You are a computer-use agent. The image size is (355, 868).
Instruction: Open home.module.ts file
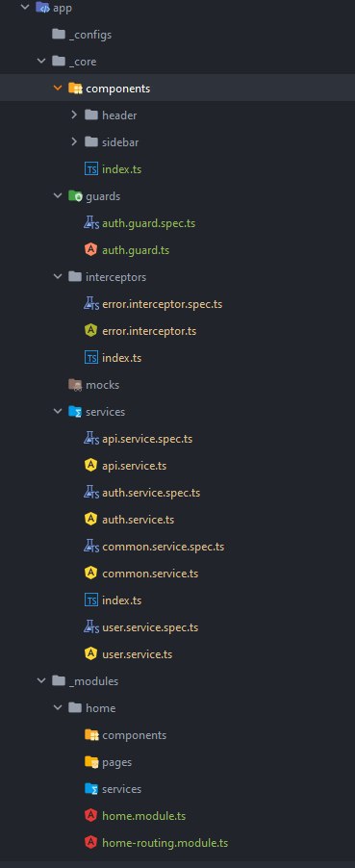(x=144, y=815)
